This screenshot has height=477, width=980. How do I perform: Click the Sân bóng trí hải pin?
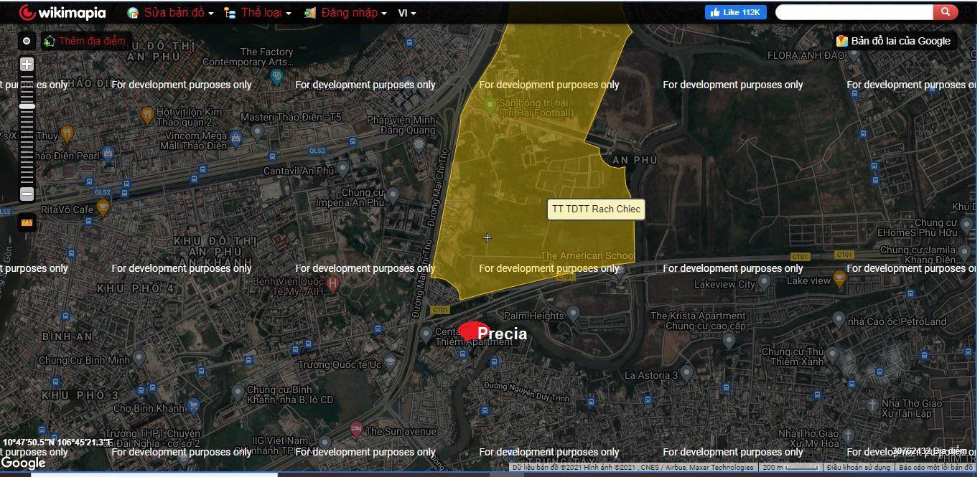(x=490, y=105)
